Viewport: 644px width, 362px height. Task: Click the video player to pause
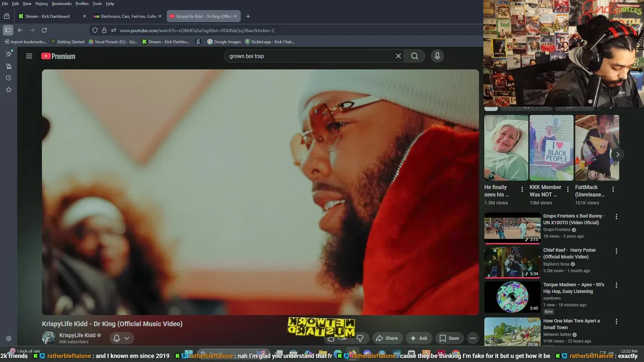[x=260, y=192]
